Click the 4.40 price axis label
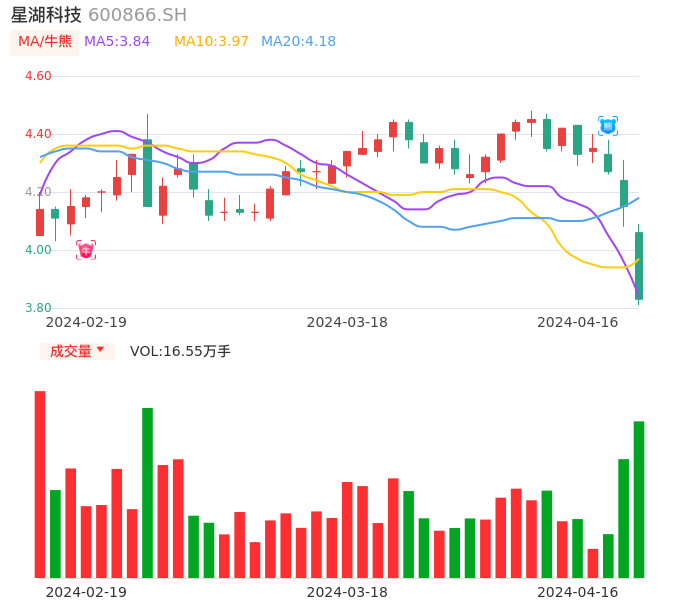 [x=38, y=134]
